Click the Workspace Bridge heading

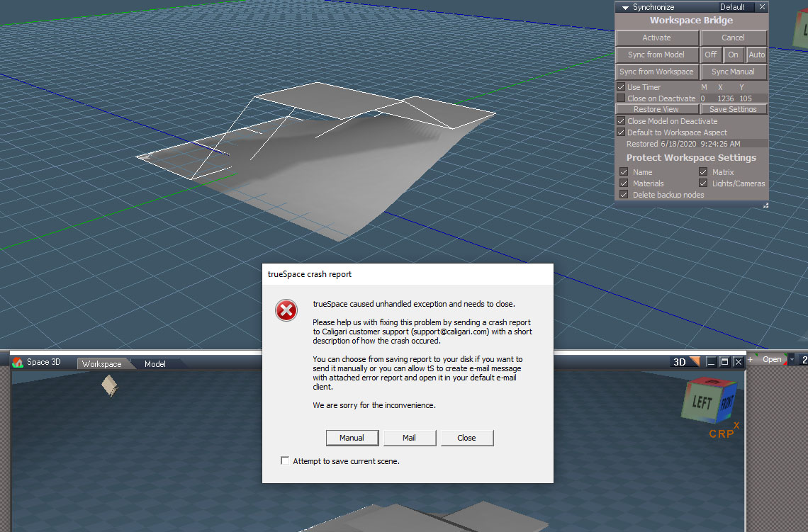(691, 21)
